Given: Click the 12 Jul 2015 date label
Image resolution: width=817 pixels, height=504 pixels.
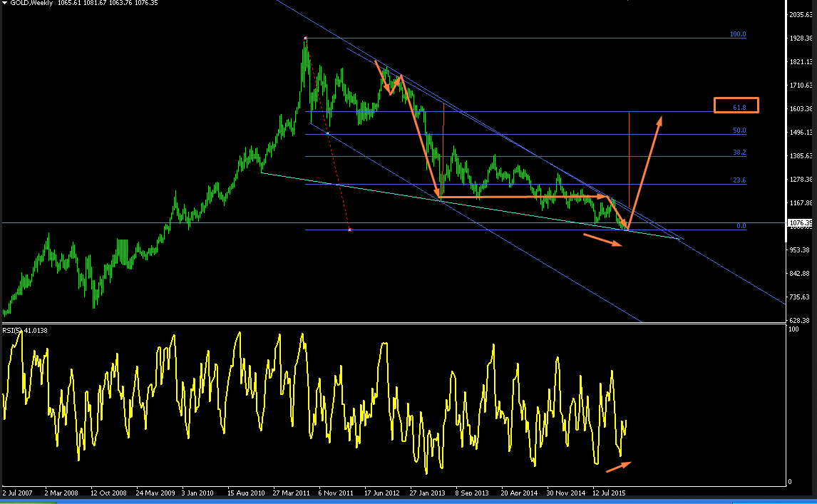Looking at the screenshot, I should [x=609, y=493].
